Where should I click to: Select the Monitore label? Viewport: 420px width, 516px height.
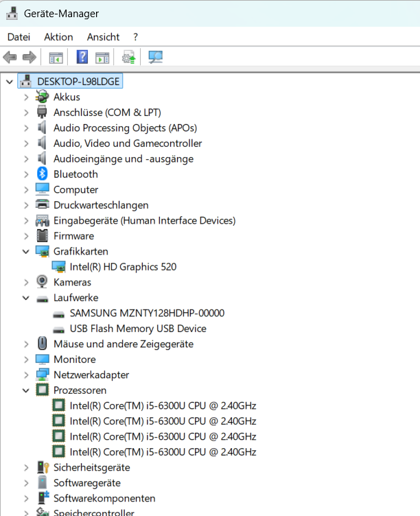tap(75, 359)
